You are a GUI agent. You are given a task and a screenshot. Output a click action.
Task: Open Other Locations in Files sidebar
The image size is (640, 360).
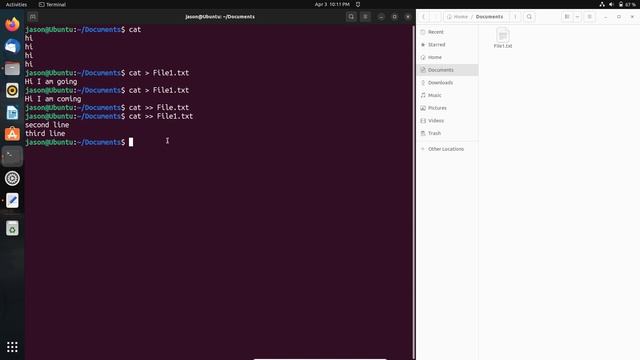point(448,149)
